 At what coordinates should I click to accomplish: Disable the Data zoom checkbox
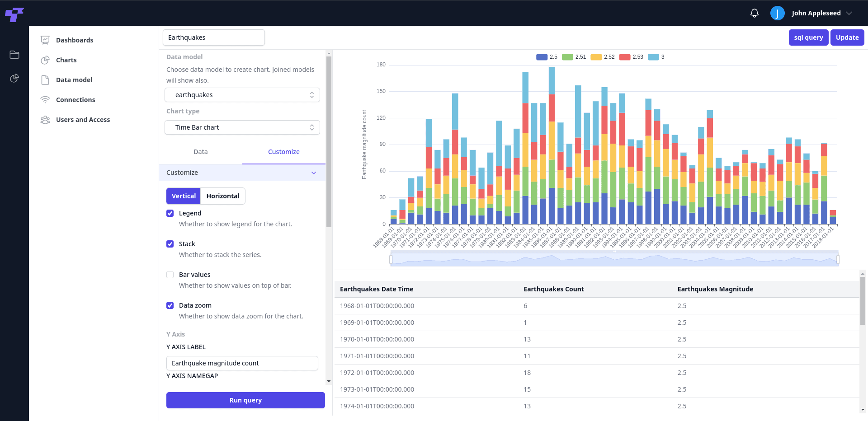coord(170,305)
